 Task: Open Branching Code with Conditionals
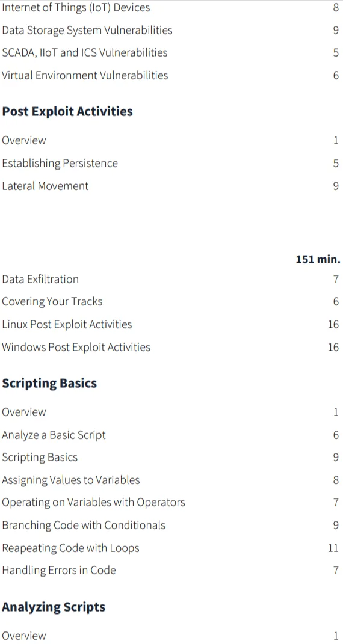84,525
